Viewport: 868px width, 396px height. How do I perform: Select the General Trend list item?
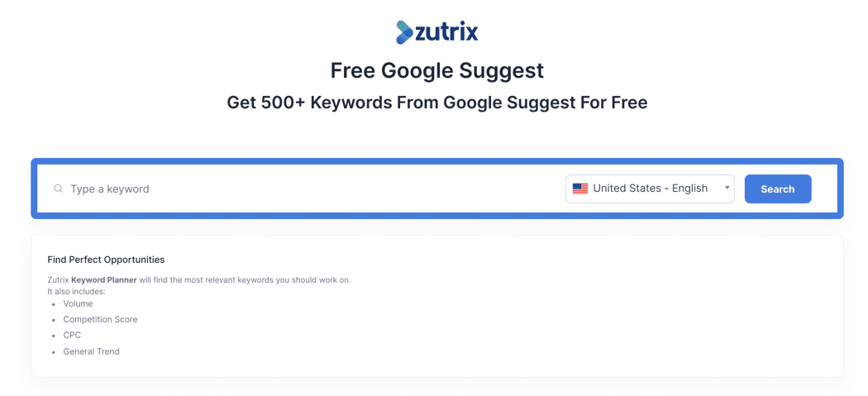91,351
